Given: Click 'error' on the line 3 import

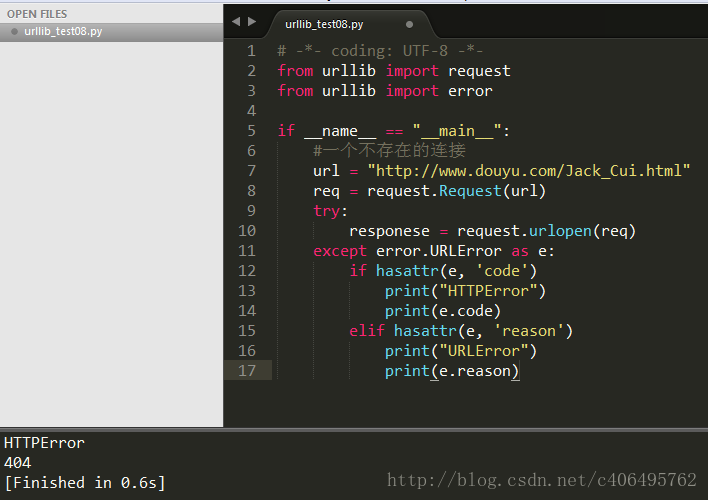Looking at the screenshot, I should [470, 91].
